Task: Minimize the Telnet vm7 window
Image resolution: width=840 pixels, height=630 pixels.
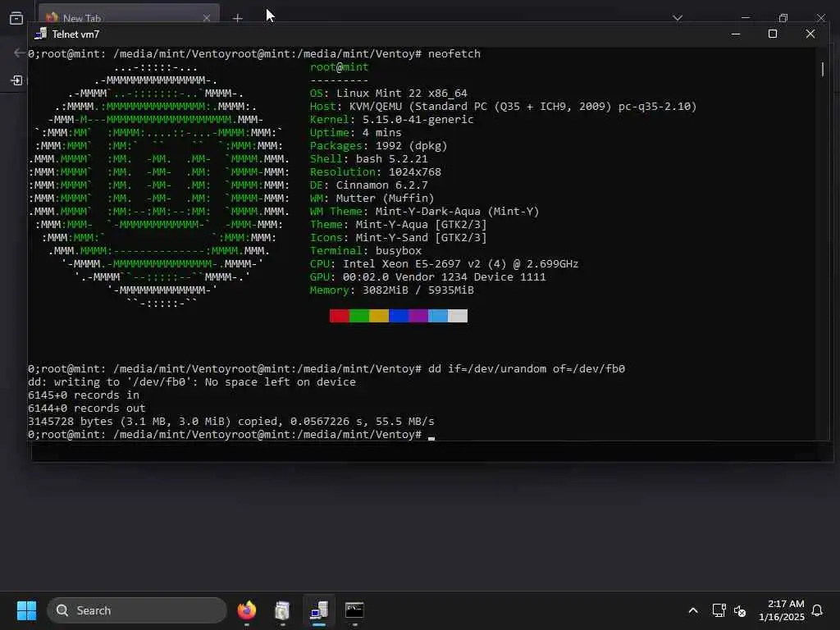Action: pyautogui.click(x=736, y=34)
